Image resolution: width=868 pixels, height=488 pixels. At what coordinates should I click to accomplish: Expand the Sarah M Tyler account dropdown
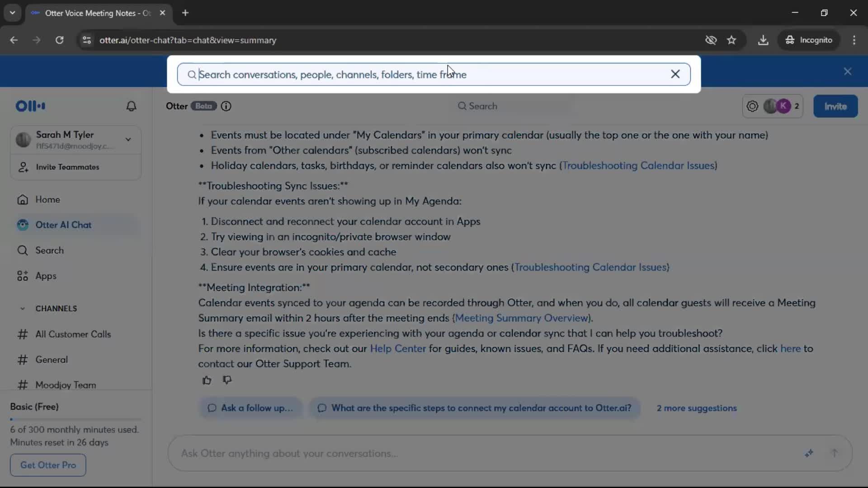pyautogui.click(x=128, y=139)
